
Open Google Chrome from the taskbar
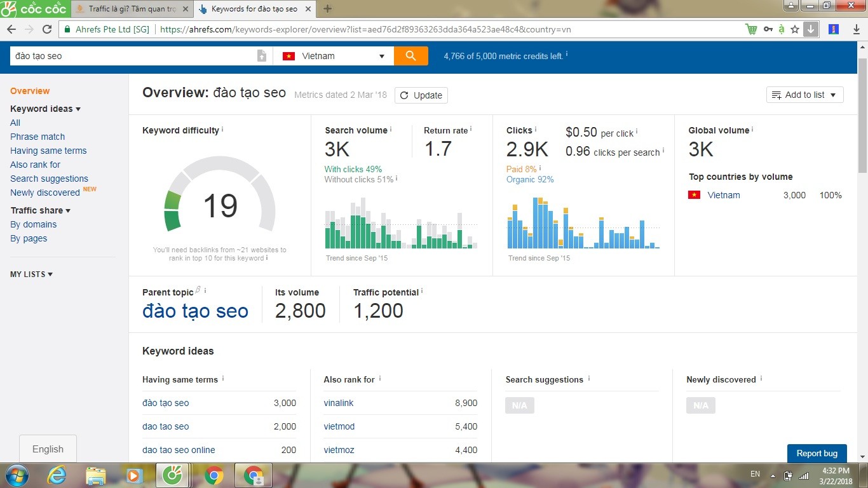pyautogui.click(x=214, y=475)
